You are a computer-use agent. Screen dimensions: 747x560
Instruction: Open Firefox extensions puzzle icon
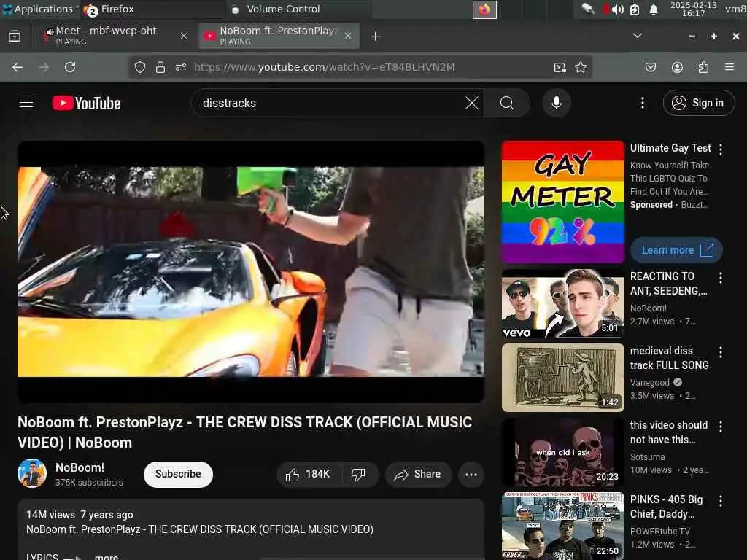[704, 67]
